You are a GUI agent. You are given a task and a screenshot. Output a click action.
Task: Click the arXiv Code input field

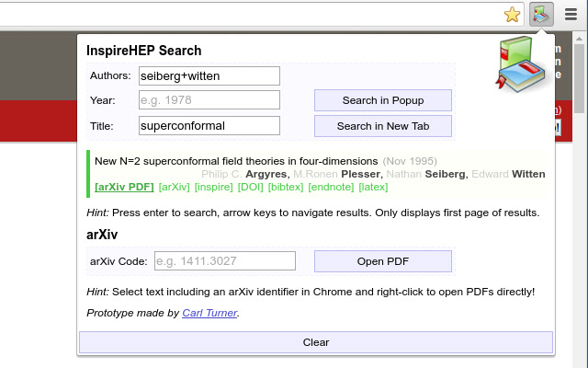[x=225, y=260]
